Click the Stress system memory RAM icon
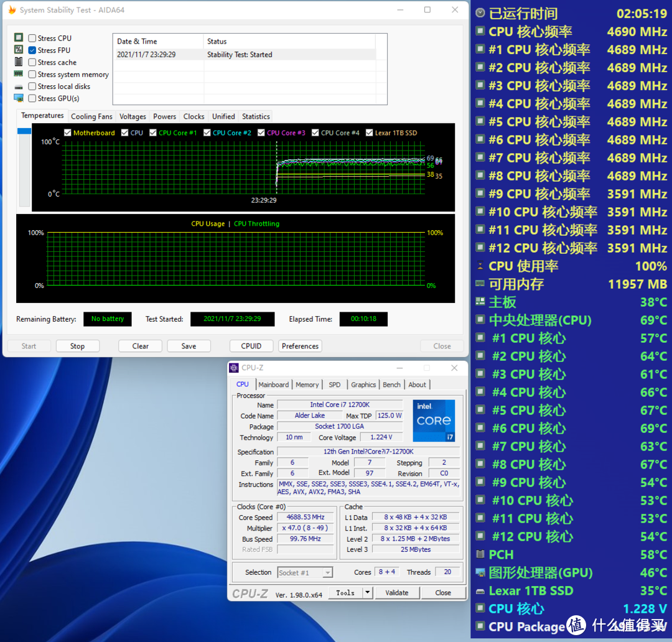This screenshot has height=642, width=672. coord(19,74)
